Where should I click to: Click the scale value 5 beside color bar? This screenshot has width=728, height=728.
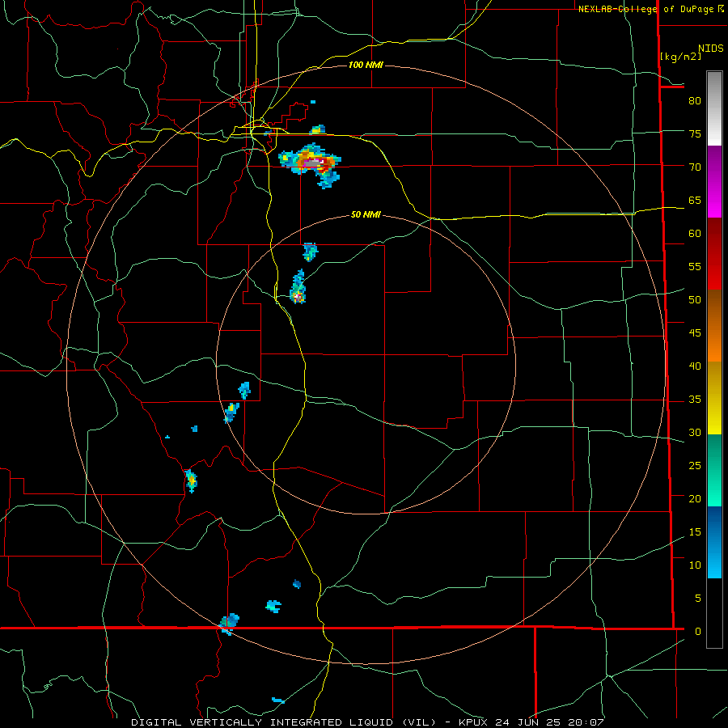click(698, 598)
